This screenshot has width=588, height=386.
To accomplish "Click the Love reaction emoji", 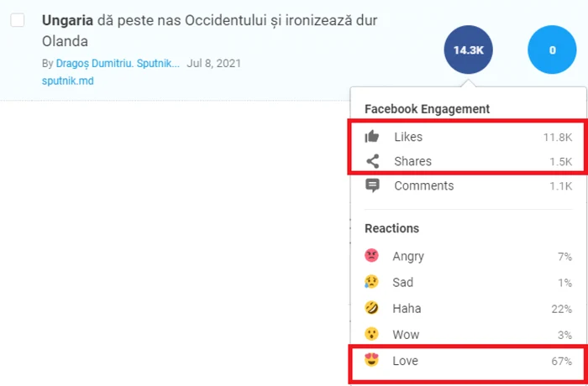I will click(x=371, y=360).
